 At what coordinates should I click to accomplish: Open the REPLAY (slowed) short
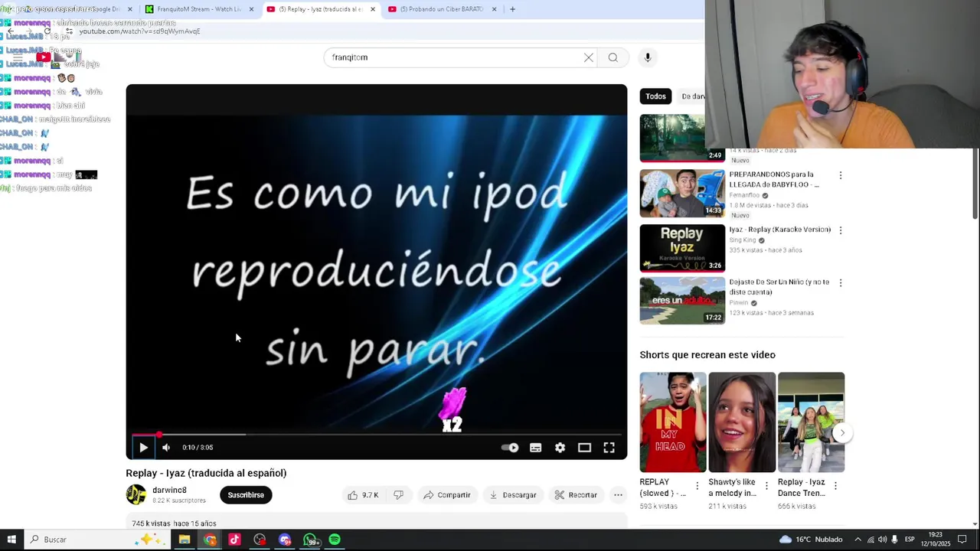point(673,422)
